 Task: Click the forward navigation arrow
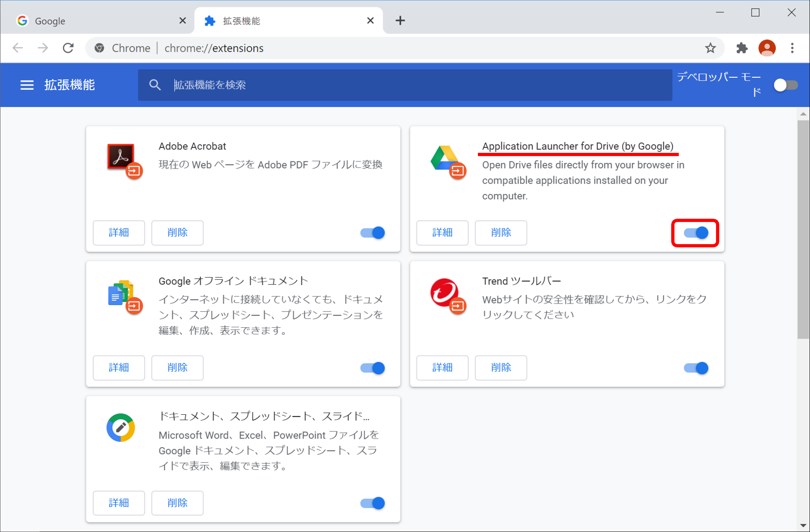(43, 48)
